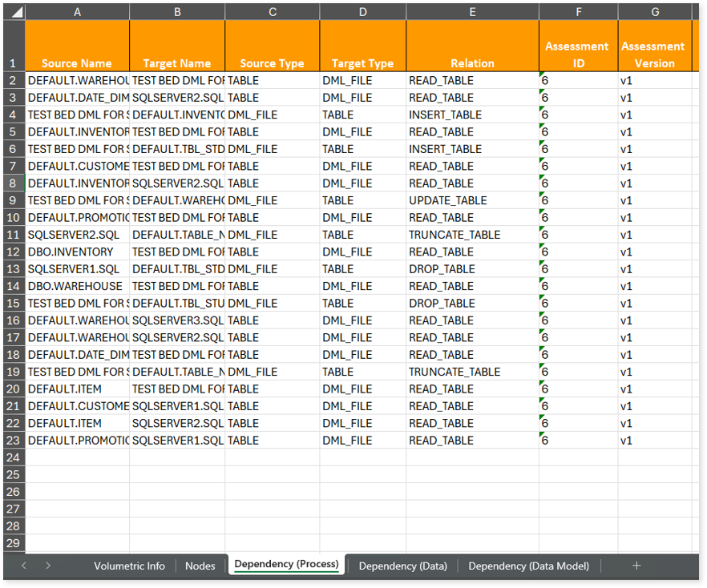Click the active Dependency (Process) sheet tab
This screenshot has height=588, width=707.
[x=286, y=565]
